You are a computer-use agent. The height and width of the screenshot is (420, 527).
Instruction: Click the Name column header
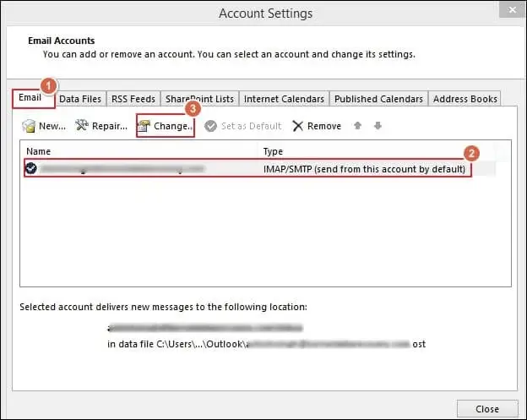[x=38, y=151]
